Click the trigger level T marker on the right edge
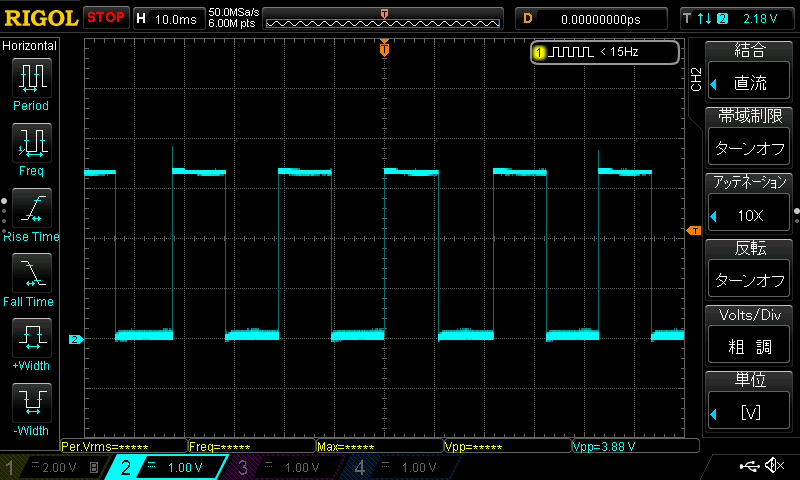 pyautogui.click(x=694, y=231)
